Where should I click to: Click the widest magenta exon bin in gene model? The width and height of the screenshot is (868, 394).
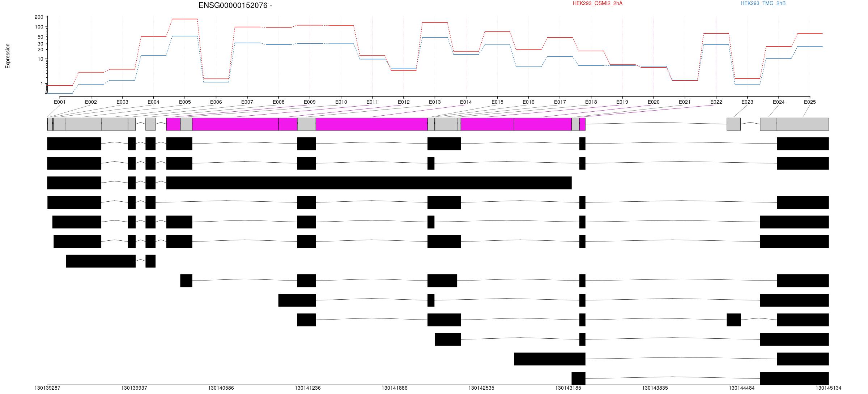[x=372, y=124]
